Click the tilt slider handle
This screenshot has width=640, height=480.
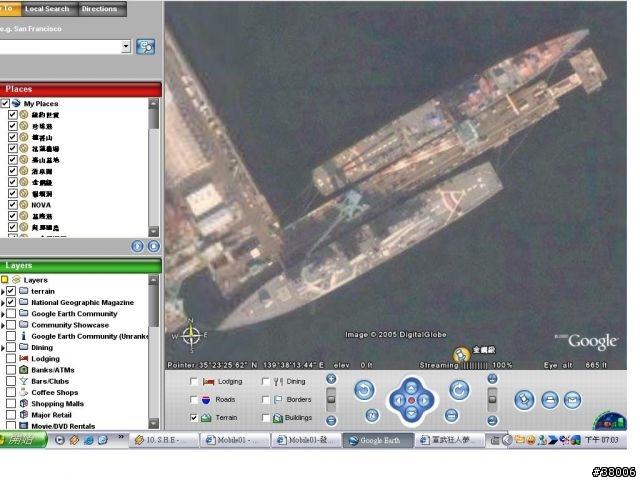click(493, 399)
